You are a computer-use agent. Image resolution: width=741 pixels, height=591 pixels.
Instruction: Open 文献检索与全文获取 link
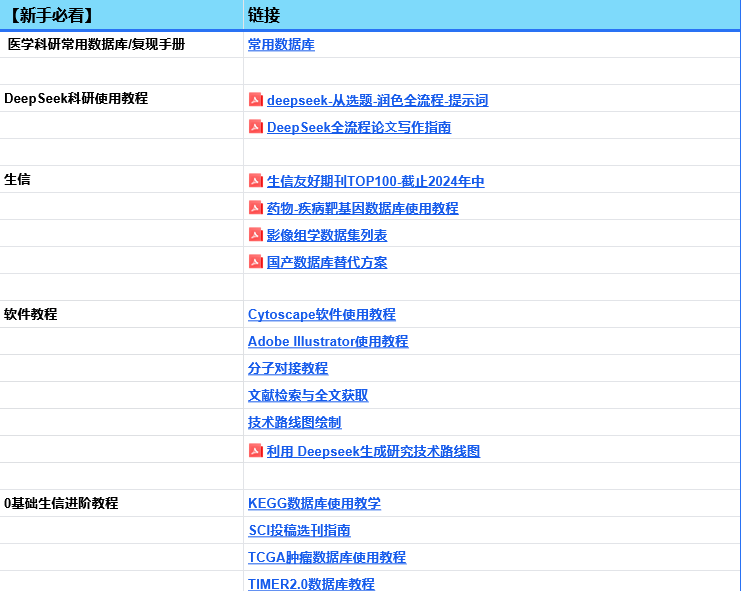(x=308, y=395)
